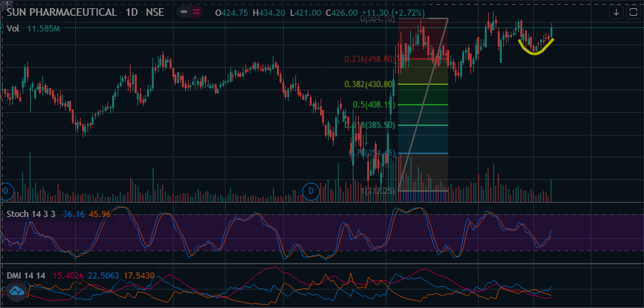The width and height of the screenshot is (644, 308).
Task: Select the 1D interval label
Action: (132, 12)
